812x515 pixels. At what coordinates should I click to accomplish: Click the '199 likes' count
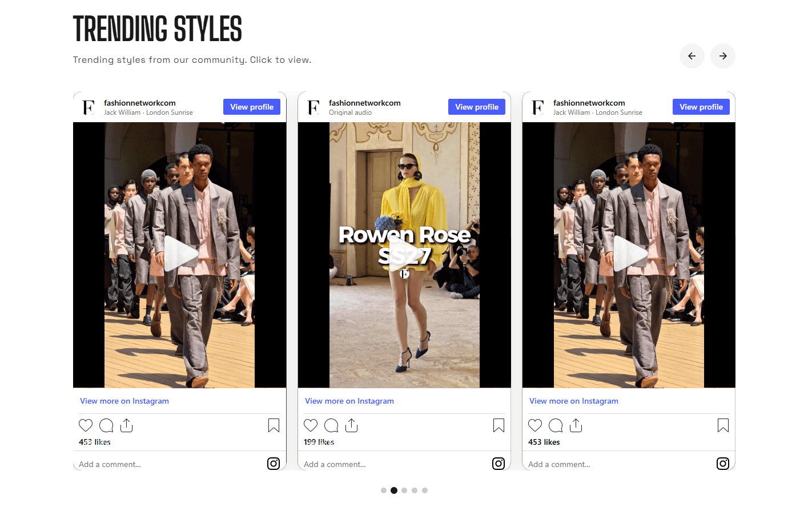pyautogui.click(x=319, y=442)
